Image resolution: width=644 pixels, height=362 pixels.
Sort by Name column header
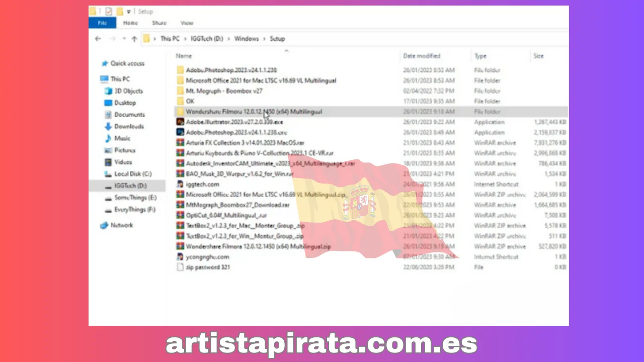(x=184, y=56)
